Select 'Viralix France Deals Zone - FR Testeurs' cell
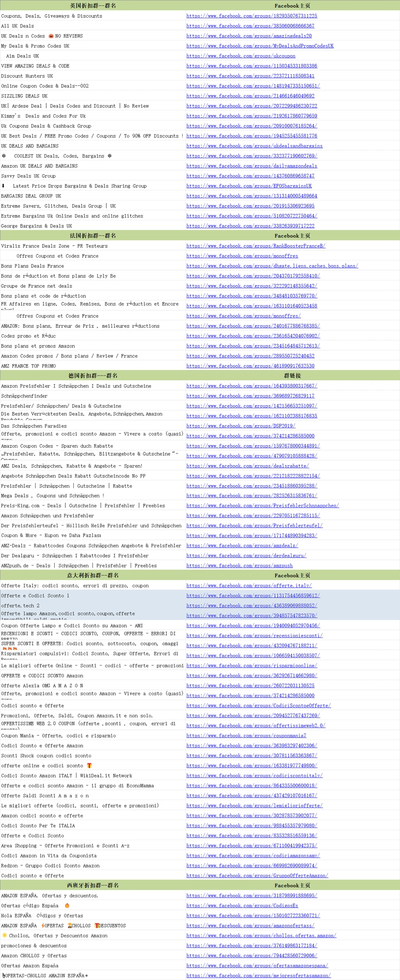This screenshot has width=400, height=980. [x=93, y=246]
